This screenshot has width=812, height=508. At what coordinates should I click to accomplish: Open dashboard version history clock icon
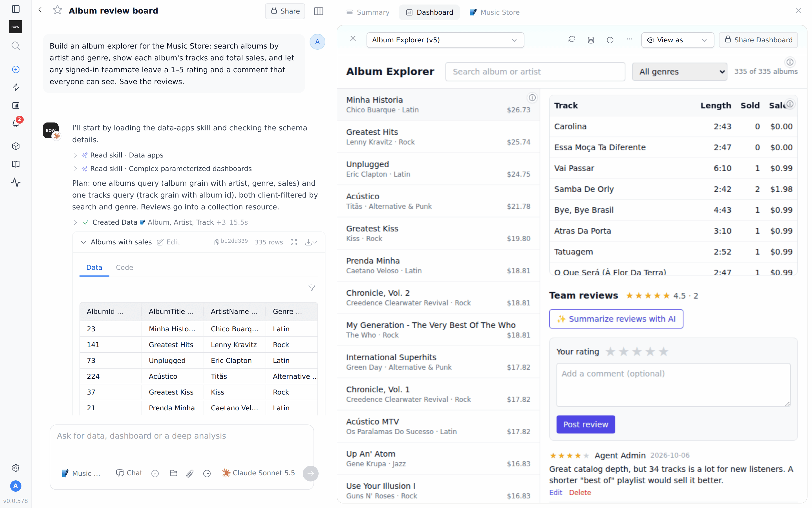[610, 40]
